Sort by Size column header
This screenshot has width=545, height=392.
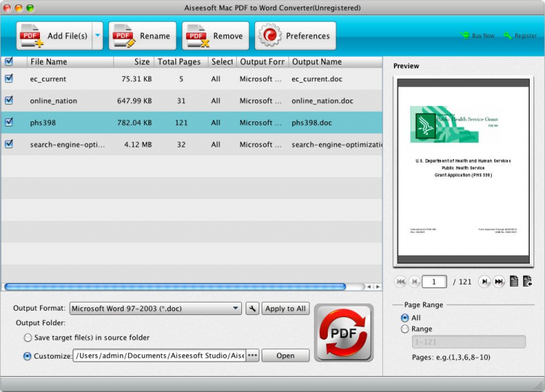[134, 62]
